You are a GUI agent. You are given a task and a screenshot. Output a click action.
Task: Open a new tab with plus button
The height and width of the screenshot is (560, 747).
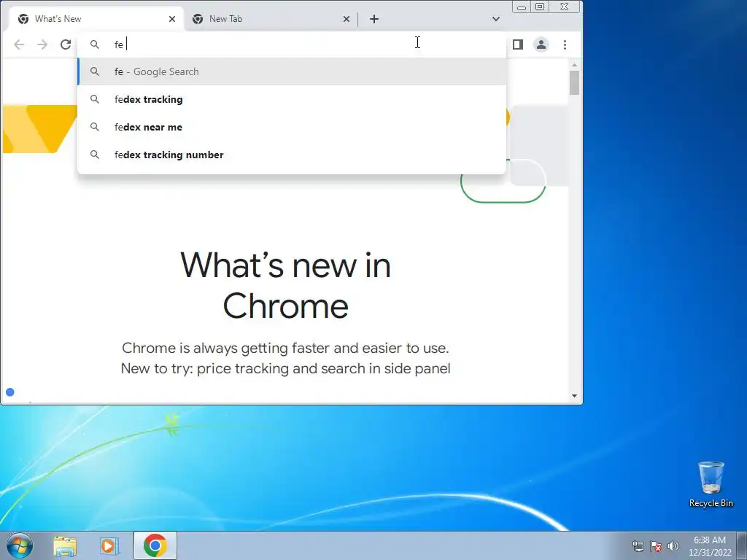tap(374, 19)
